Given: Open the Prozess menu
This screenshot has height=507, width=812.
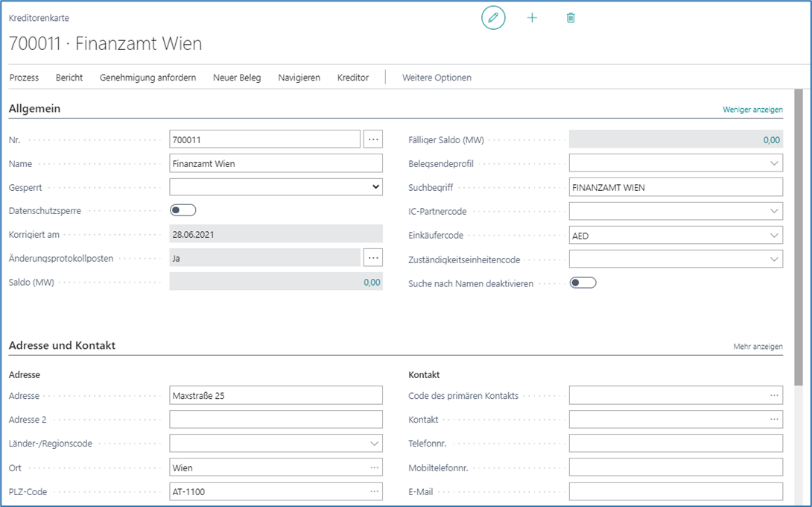Looking at the screenshot, I should (x=24, y=78).
